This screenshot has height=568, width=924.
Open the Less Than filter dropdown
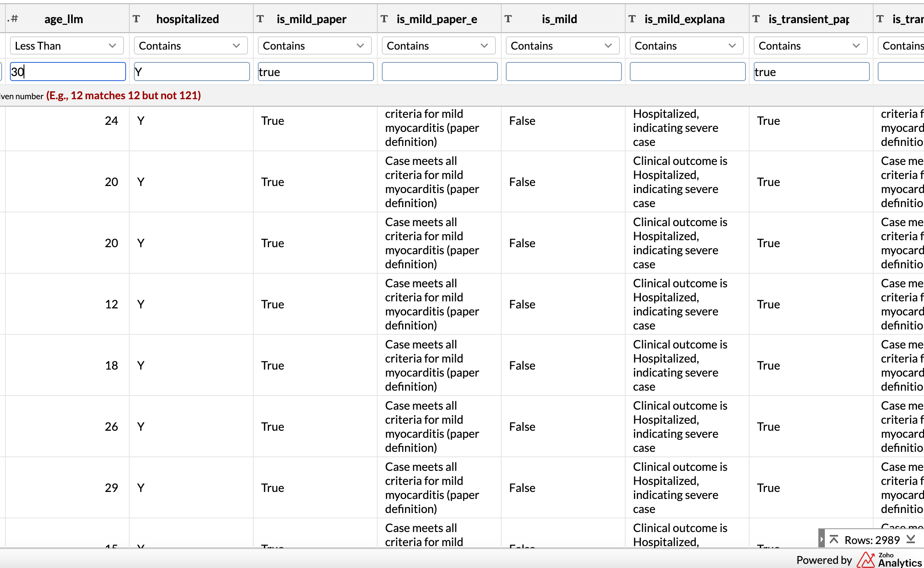(67, 46)
